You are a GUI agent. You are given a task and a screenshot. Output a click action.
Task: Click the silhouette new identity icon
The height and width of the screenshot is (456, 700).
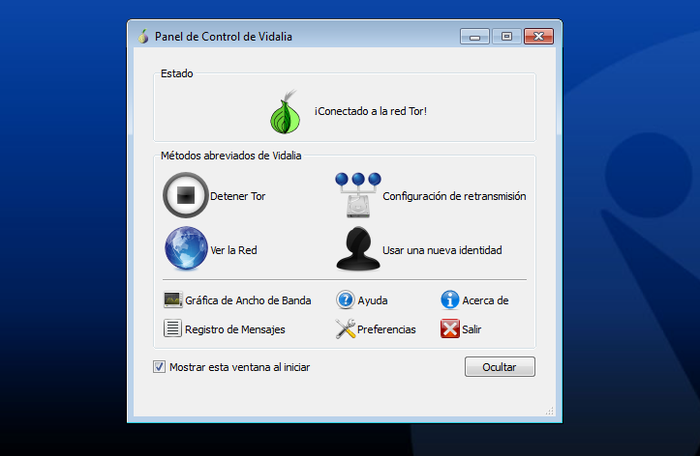click(x=358, y=249)
